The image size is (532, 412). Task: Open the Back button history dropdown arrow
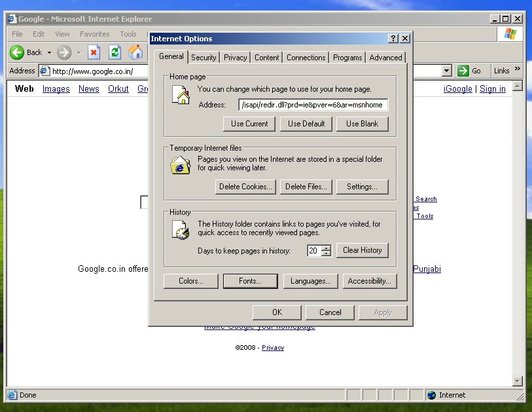(x=49, y=52)
